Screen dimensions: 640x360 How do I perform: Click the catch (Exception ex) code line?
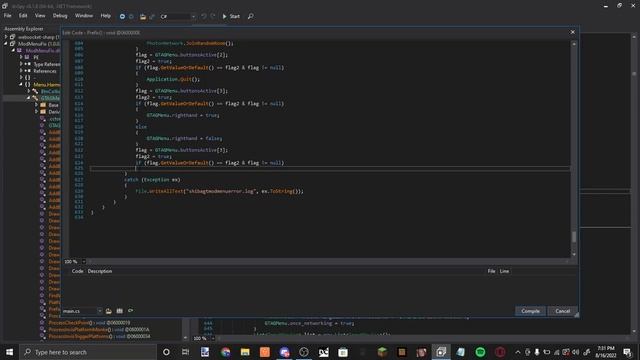[152, 180]
